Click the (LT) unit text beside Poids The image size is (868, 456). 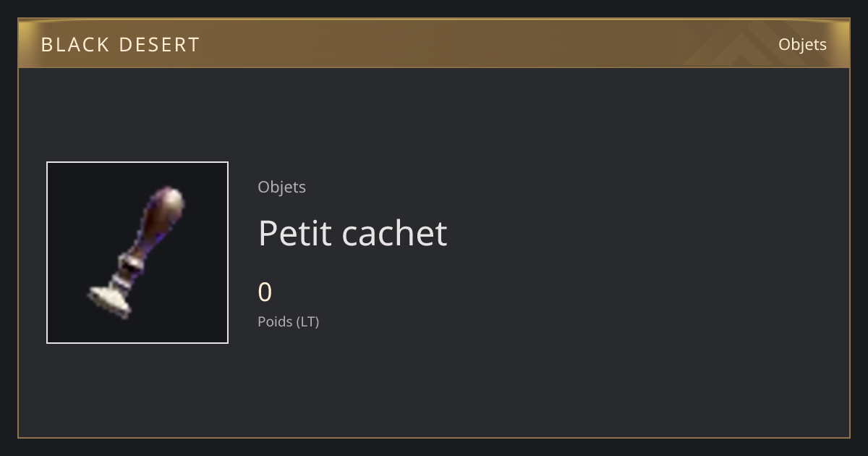pyautogui.click(x=307, y=321)
